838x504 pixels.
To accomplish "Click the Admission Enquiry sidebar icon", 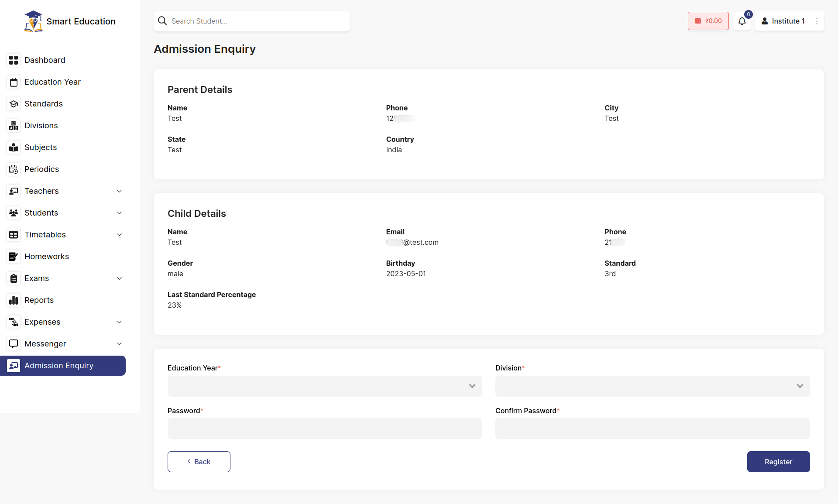I will (14, 366).
